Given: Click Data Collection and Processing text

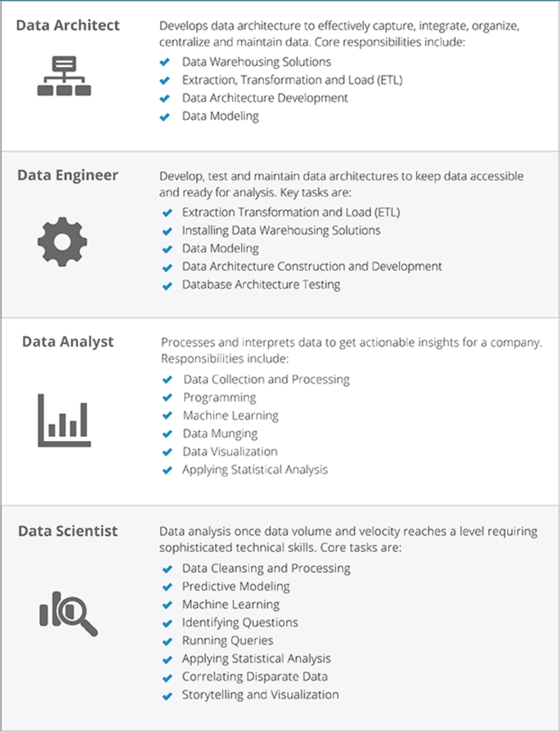Looking at the screenshot, I should [x=266, y=380].
